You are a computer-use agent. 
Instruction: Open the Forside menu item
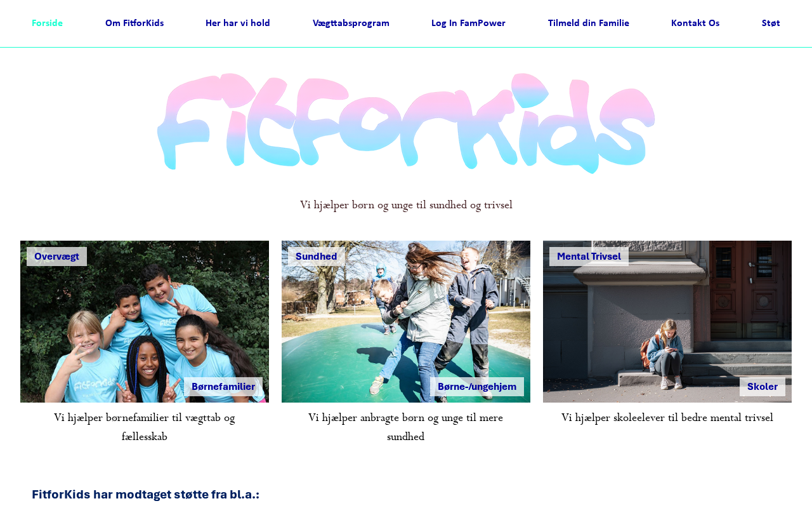tap(47, 23)
